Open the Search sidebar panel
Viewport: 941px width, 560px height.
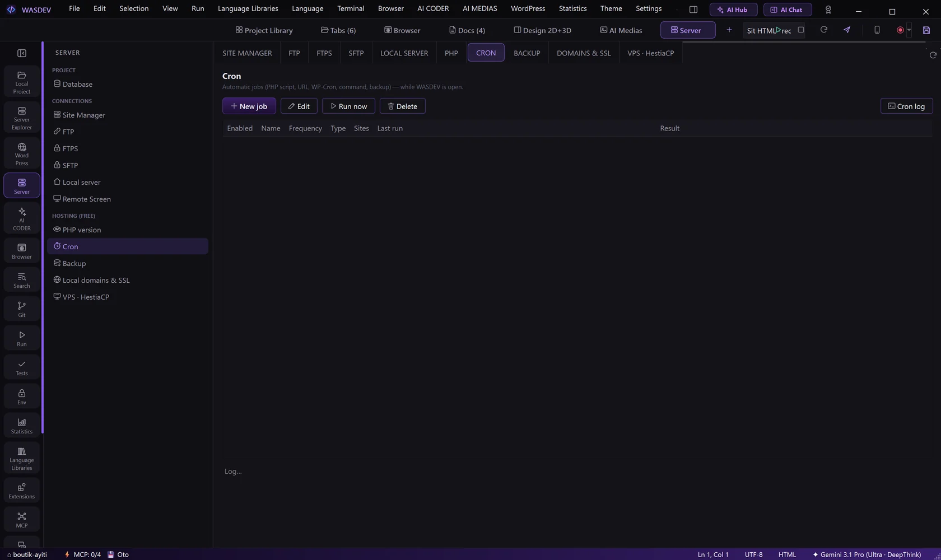(x=22, y=281)
